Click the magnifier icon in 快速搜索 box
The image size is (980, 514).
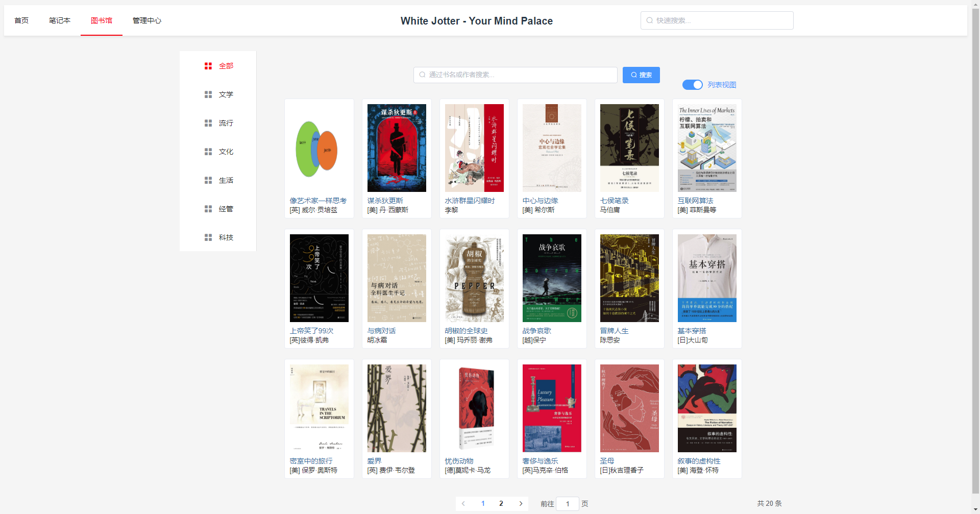click(650, 20)
